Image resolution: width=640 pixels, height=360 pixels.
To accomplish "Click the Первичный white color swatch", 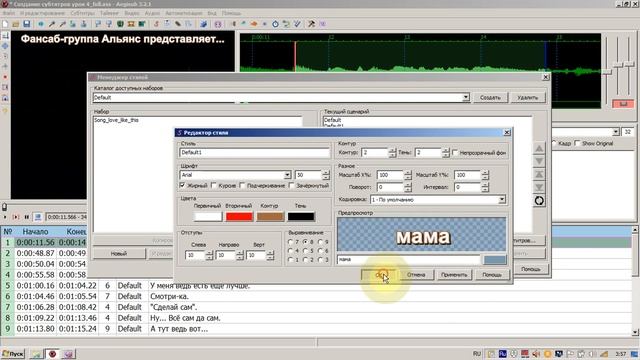I will [x=208, y=216].
